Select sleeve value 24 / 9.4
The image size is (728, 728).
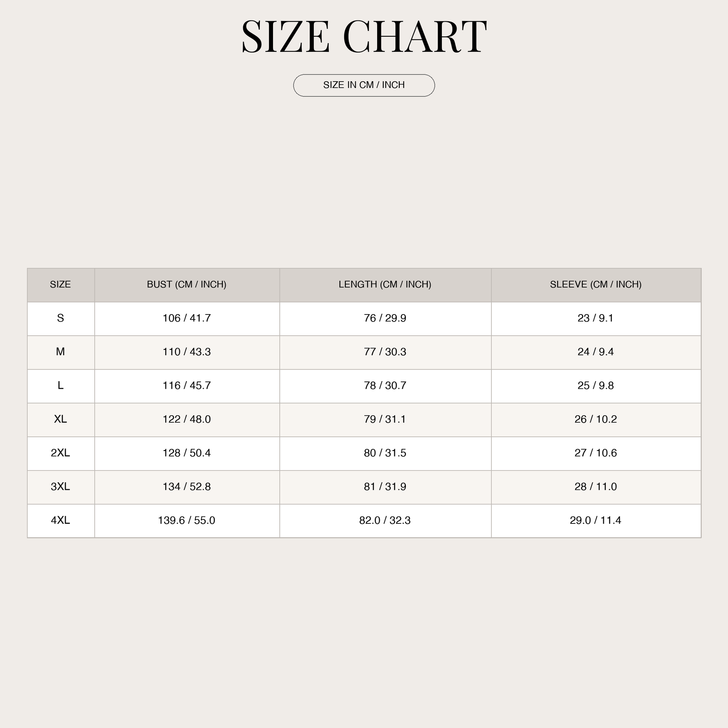(596, 352)
